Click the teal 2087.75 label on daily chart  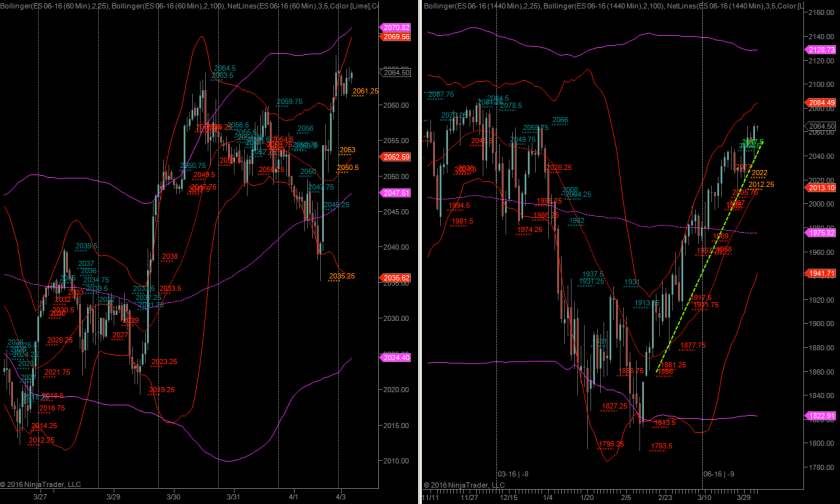pyautogui.click(x=441, y=94)
